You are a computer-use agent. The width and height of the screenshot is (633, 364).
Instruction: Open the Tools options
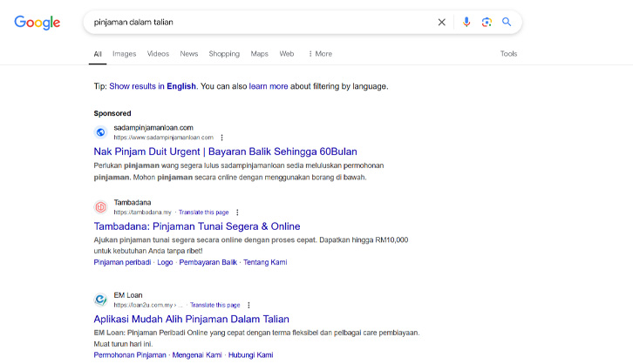508,54
